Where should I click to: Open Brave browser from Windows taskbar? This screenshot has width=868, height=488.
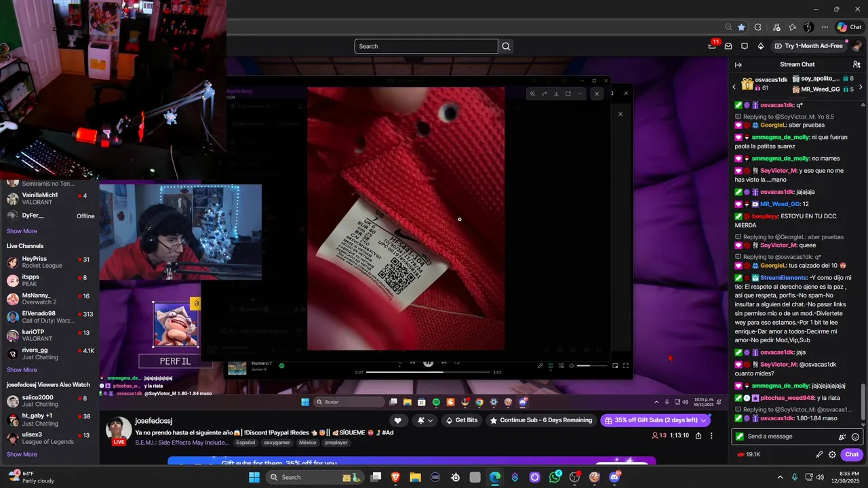point(395,477)
